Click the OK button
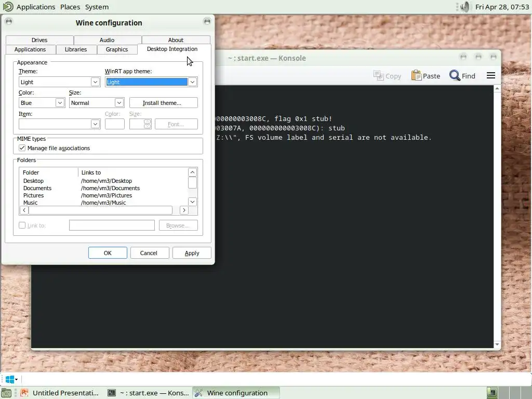 tap(108, 253)
